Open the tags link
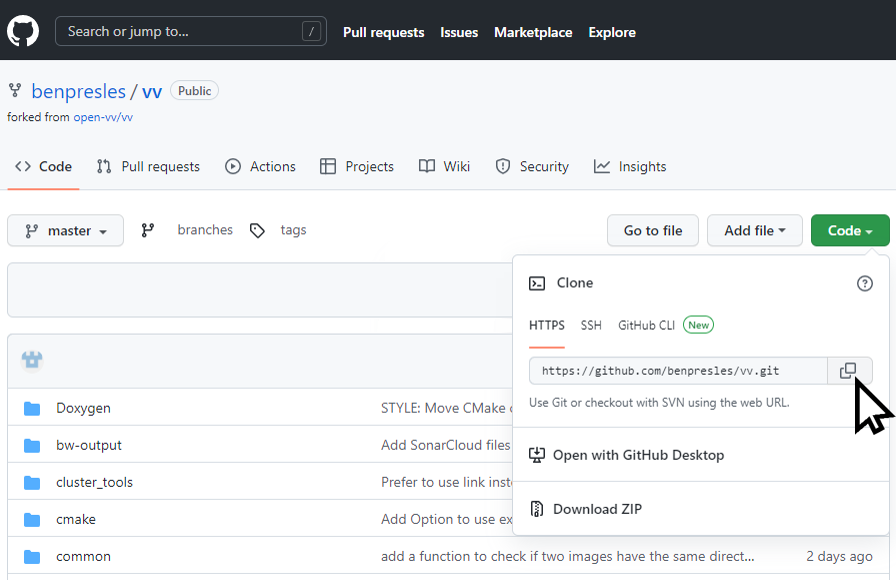Image resolution: width=896 pixels, height=580 pixels. click(x=293, y=230)
